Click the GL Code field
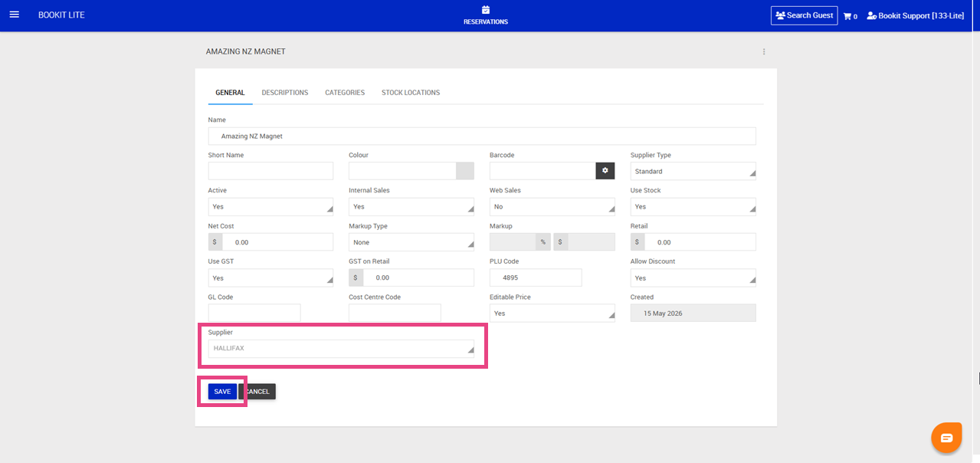Screen dimensions: 980x463 point(254,313)
